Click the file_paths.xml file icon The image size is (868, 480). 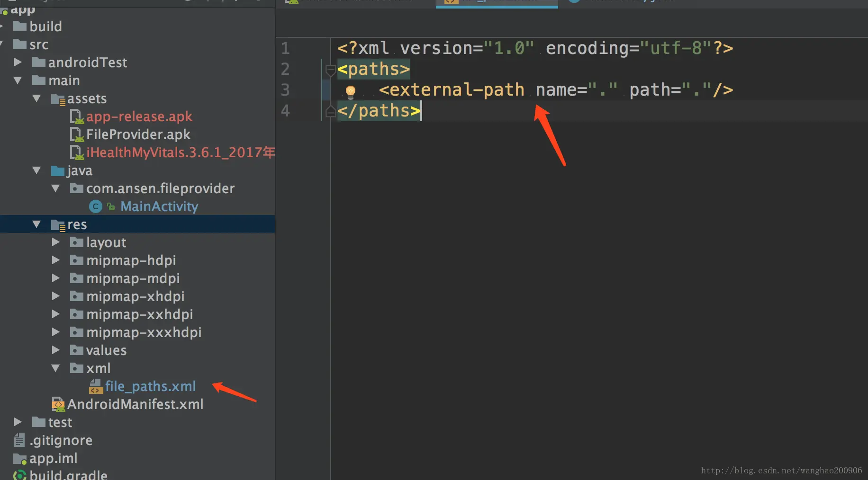click(x=96, y=386)
